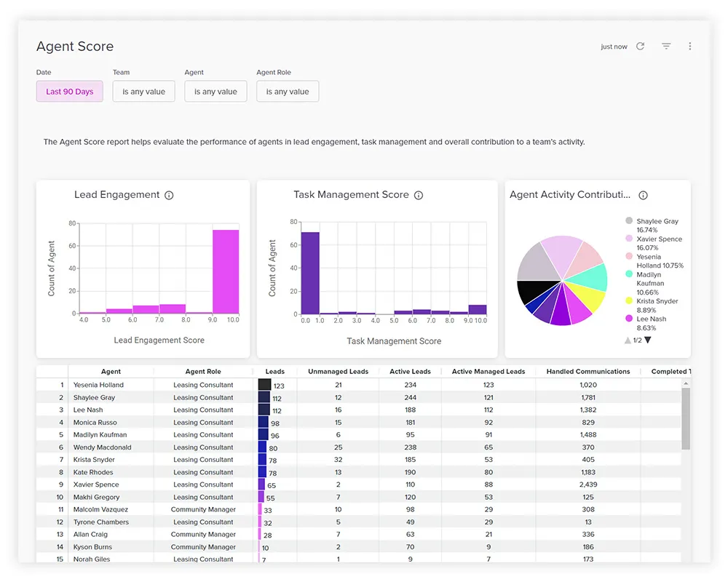Go to next legend page arrow
The width and height of the screenshot is (728, 582).
point(648,340)
